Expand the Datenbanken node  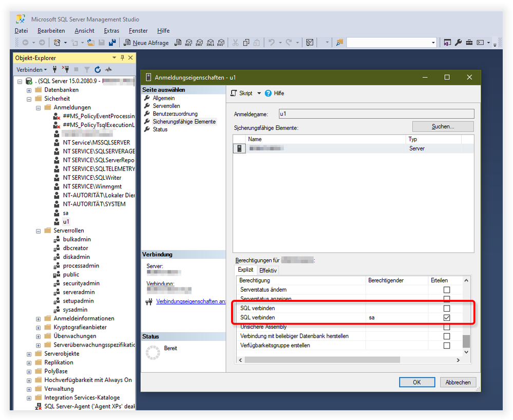pos(29,90)
